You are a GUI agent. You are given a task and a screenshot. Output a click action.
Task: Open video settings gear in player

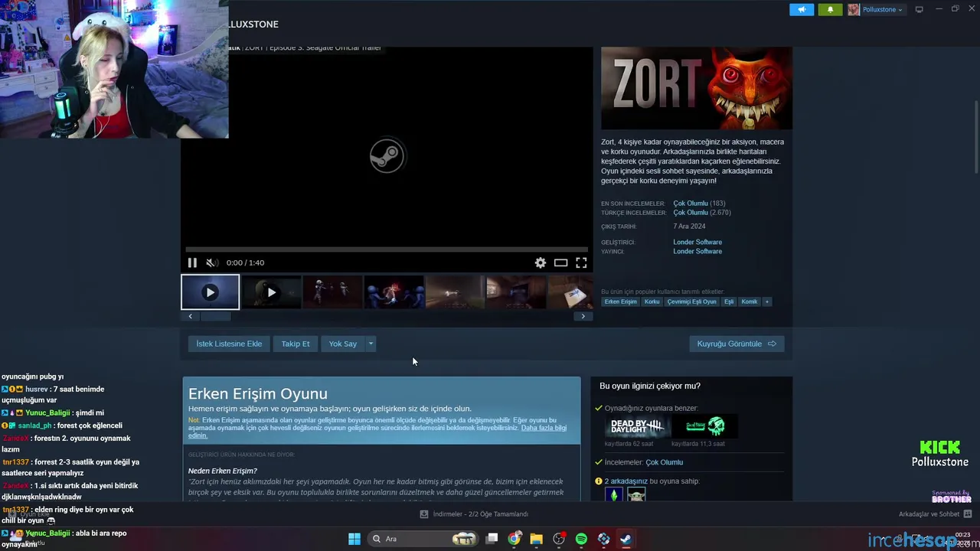(x=541, y=262)
